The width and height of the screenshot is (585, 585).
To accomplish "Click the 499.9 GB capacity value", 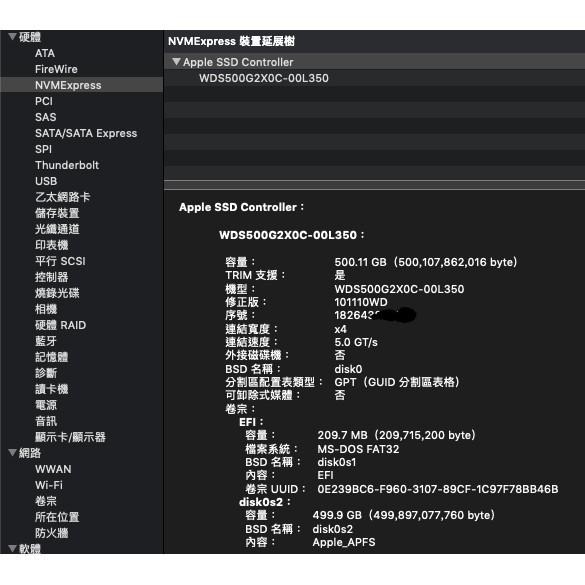I will [x=403, y=515].
